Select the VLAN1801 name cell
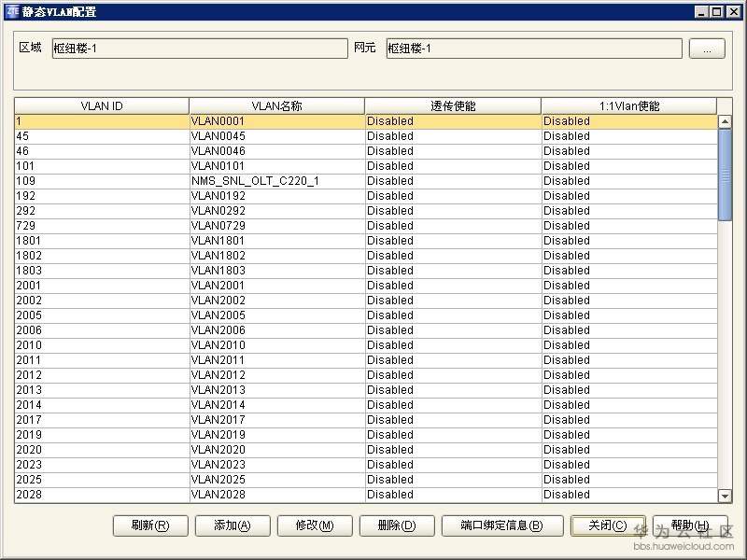 pyautogui.click(x=277, y=241)
